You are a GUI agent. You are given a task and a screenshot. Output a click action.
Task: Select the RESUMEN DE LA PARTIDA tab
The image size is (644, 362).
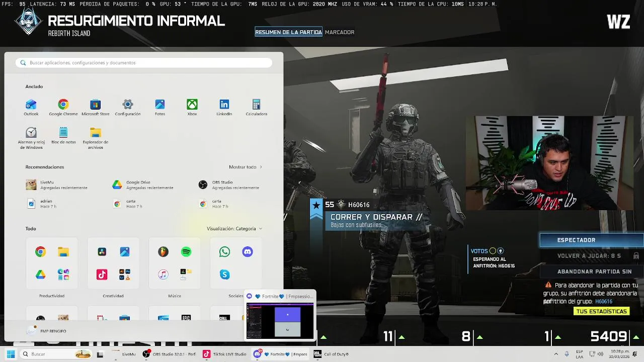point(288,32)
